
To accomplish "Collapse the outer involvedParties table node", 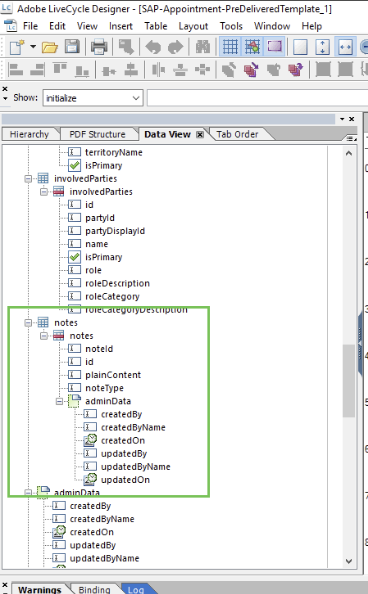I will 28,178.
